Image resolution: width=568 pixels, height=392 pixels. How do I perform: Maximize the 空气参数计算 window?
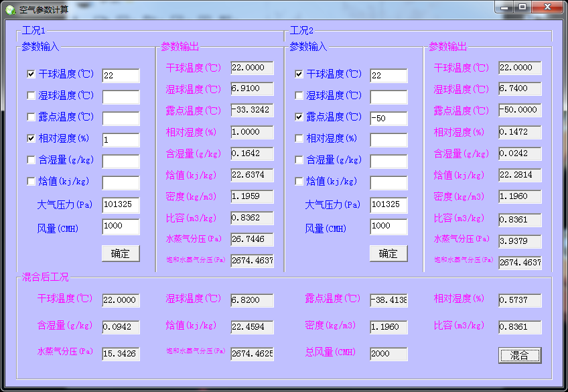coord(522,7)
